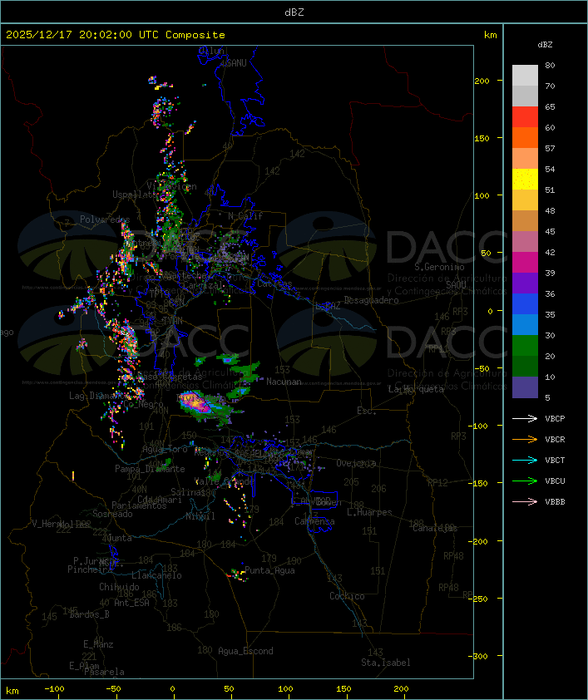Click the cyan VBCT arrow icon
The image size is (588, 700).
tap(525, 461)
